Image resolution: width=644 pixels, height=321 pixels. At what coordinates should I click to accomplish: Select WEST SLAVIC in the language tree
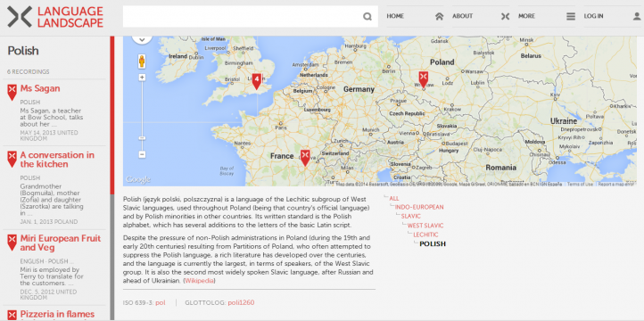[x=425, y=226]
